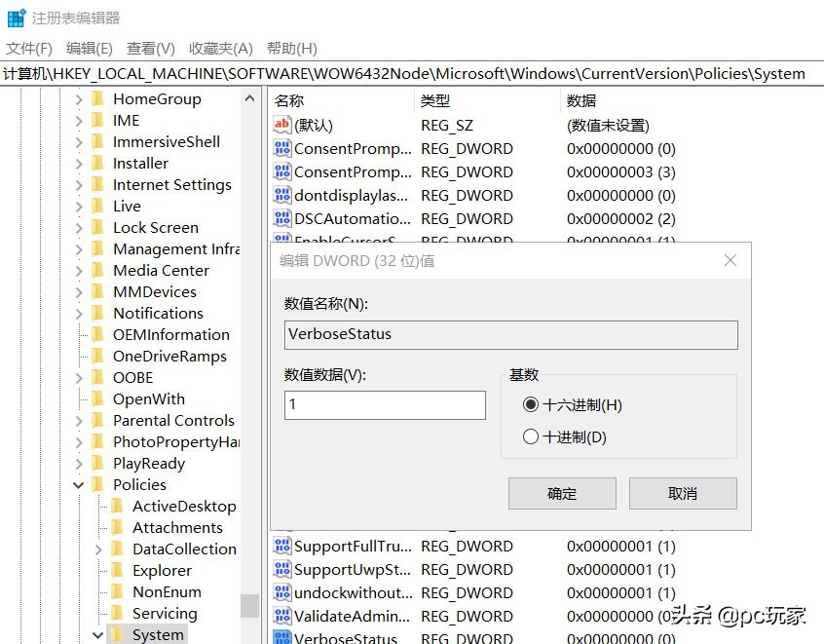
Task: Collapse the Policies tree branch
Action: [78, 484]
